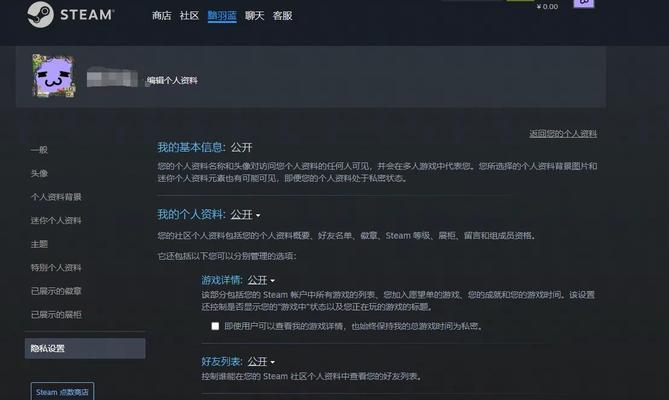Viewport: 669px width, 400px height.
Task: Select 一般 in the sidebar
Action: (x=39, y=150)
